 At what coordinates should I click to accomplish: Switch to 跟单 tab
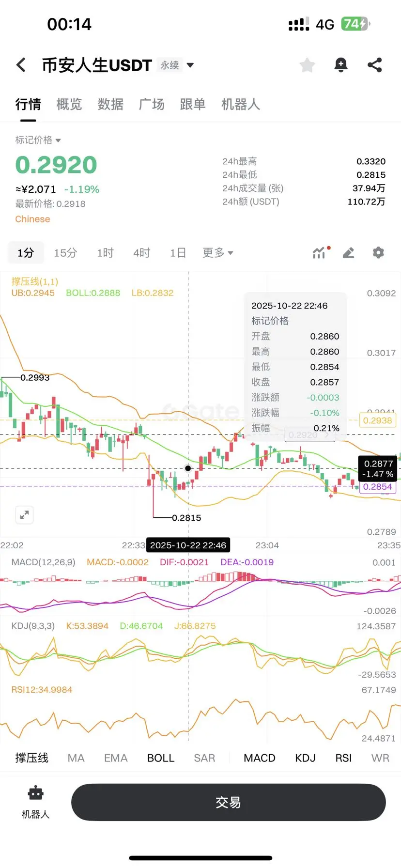click(x=193, y=104)
